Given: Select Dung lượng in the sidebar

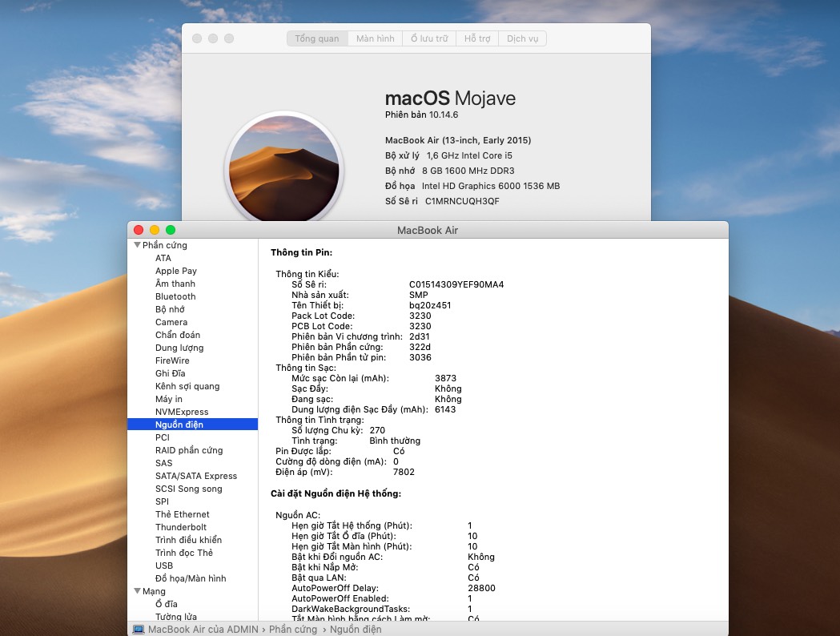Looking at the screenshot, I should (179, 348).
